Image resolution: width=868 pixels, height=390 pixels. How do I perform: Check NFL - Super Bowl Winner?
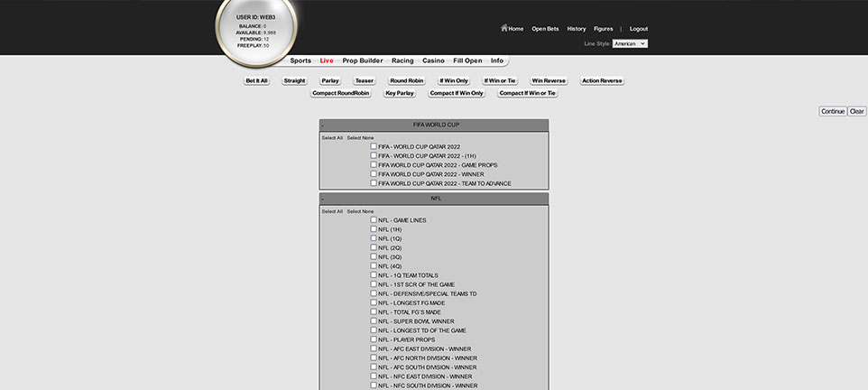pos(374,320)
